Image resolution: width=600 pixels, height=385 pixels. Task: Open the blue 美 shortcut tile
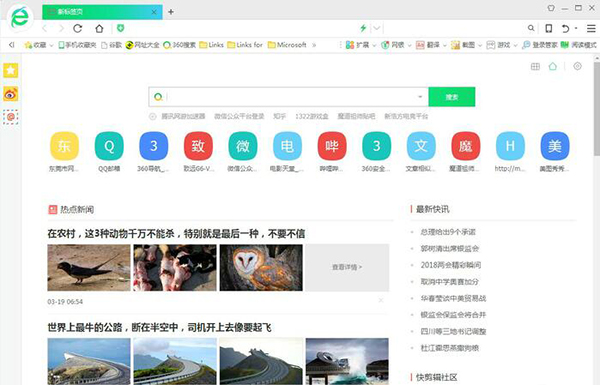pyautogui.click(x=555, y=146)
